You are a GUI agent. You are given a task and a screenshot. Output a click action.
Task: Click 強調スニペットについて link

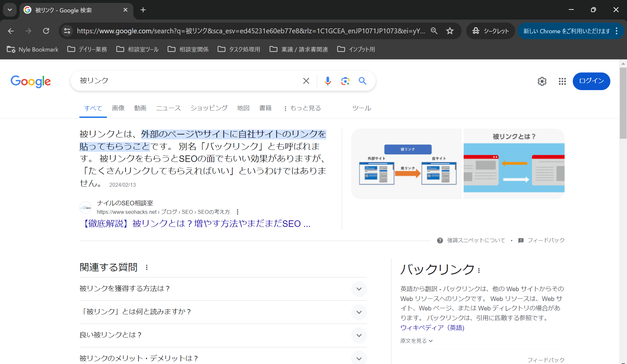click(x=476, y=240)
